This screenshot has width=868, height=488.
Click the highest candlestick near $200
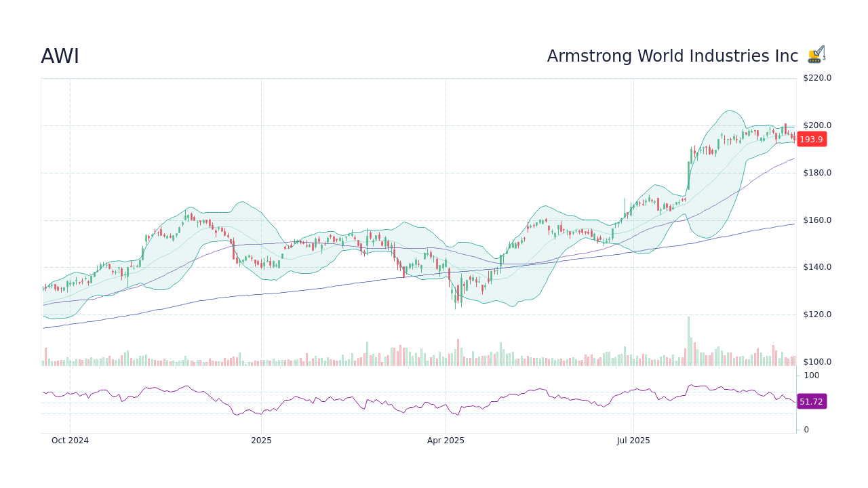pos(785,127)
